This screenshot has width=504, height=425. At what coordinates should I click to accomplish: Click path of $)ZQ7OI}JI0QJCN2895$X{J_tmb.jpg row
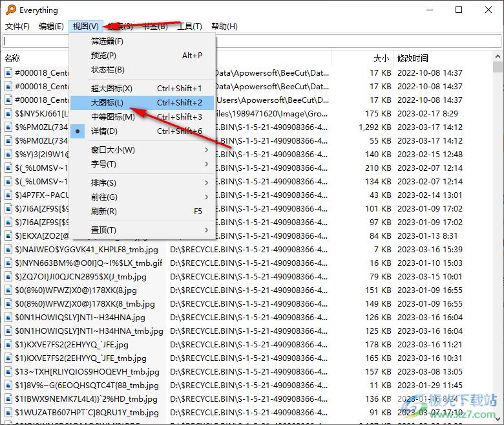click(x=249, y=277)
